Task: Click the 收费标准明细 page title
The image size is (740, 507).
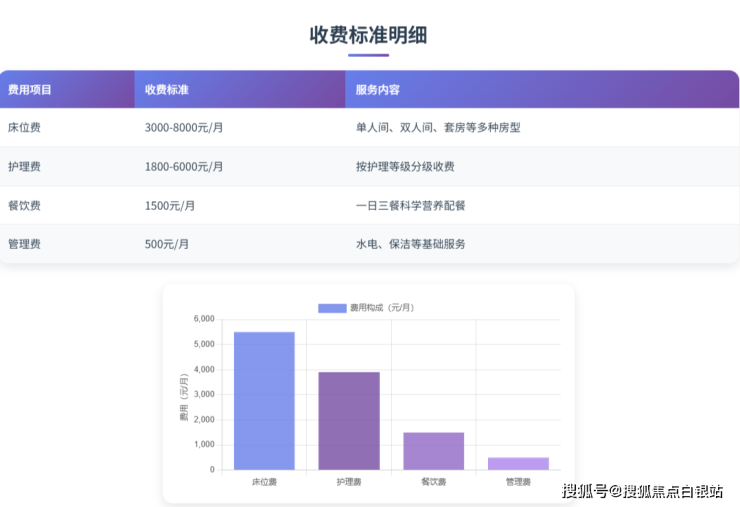Action: (x=368, y=34)
